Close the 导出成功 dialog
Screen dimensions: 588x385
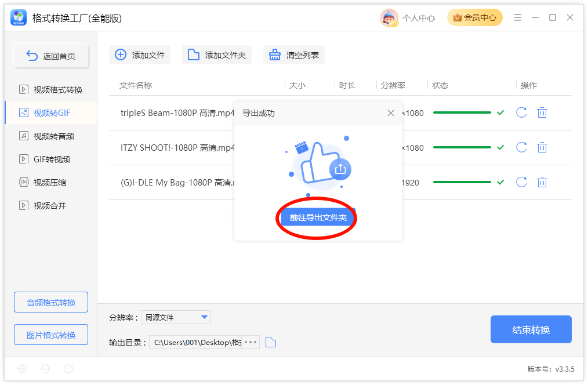(390, 113)
